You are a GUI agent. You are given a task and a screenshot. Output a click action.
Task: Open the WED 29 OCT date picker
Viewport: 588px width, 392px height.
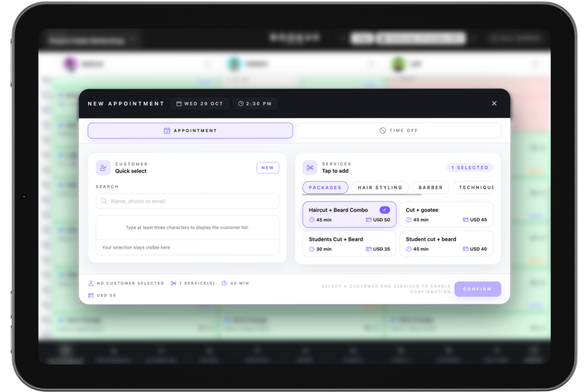[200, 104]
